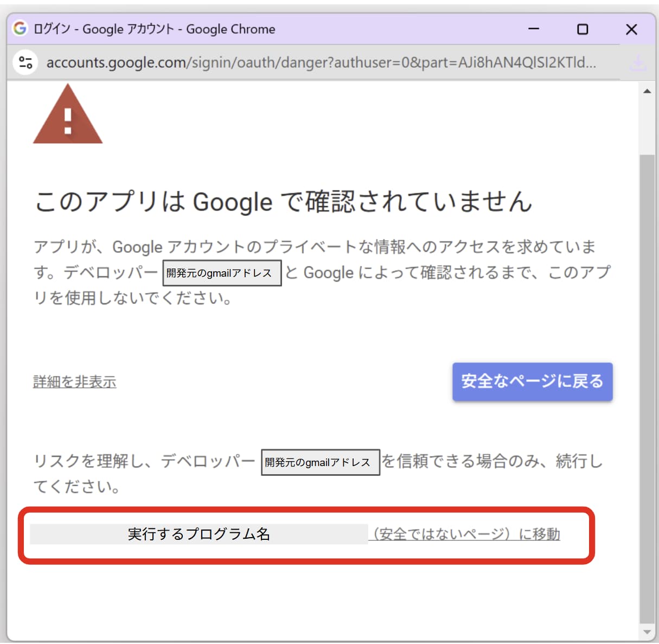
Task: Minimize the Google Chrome window
Action: pos(534,29)
